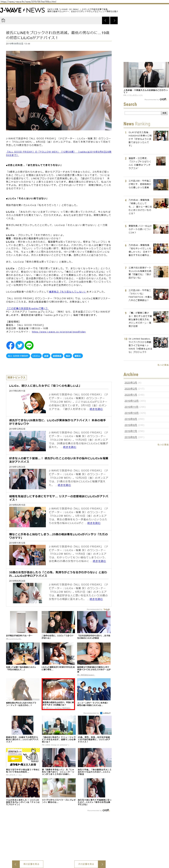
Task: Open the 2020年3月 archive link
Action: (131, 383)
